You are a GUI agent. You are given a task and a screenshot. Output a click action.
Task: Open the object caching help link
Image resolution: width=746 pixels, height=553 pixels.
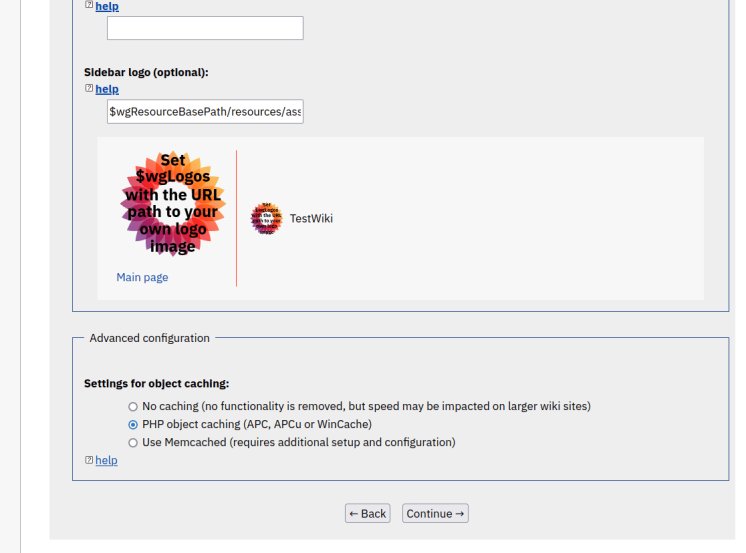tap(106, 460)
